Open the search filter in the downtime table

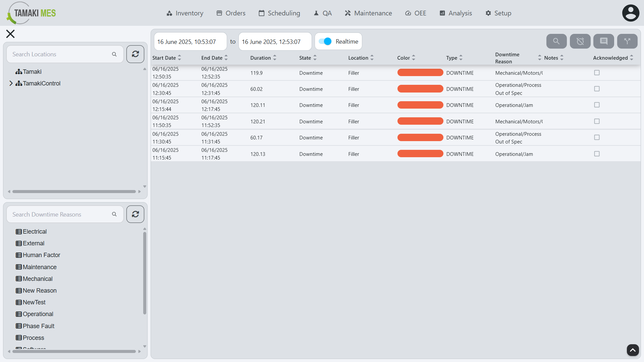click(556, 41)
